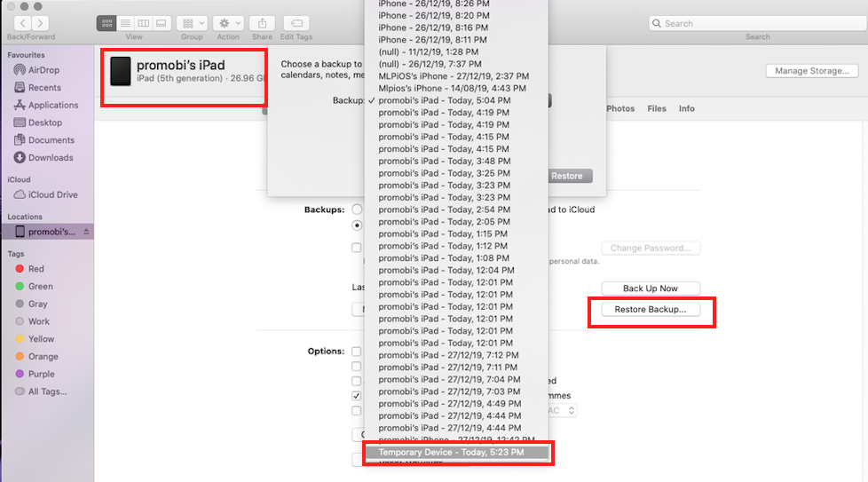Toggle the last Options checkbox
Image resolution: width=868 pixels, height=482 pixels.
(357, 411)
